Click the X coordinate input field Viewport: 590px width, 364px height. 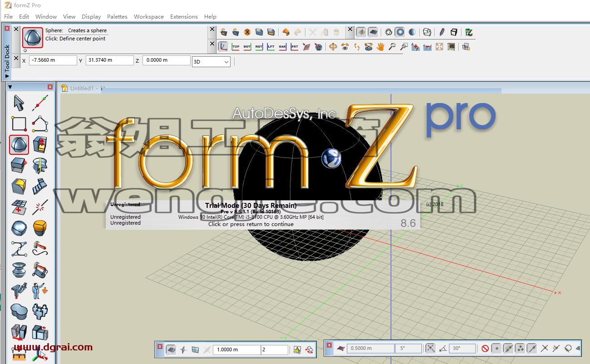53,60
